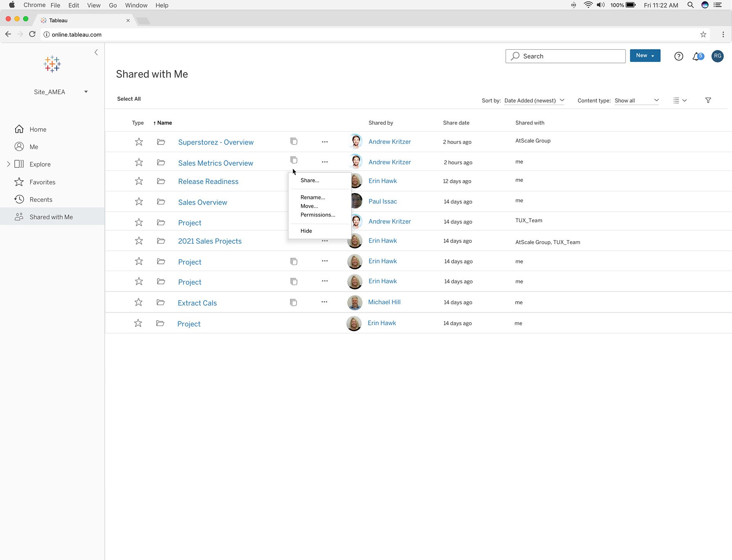Screen dimensions: 732x560
Task: Open the Superstorez - Overview link
Action: [x=216, y=142]
